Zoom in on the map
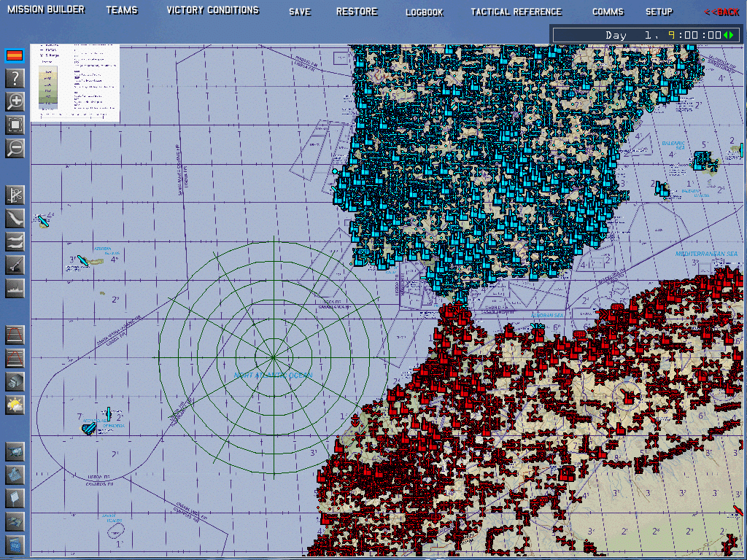 click(15, 101)
